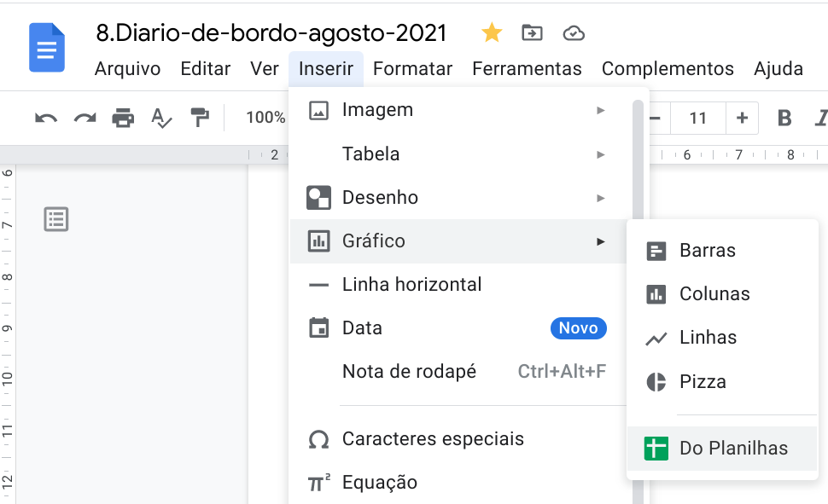Open the Formatar menu

click(x=412, y=69)
